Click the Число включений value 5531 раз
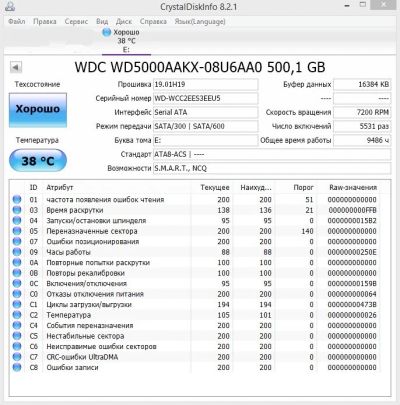This screenshot has height=405, width=400. [362, 127]
